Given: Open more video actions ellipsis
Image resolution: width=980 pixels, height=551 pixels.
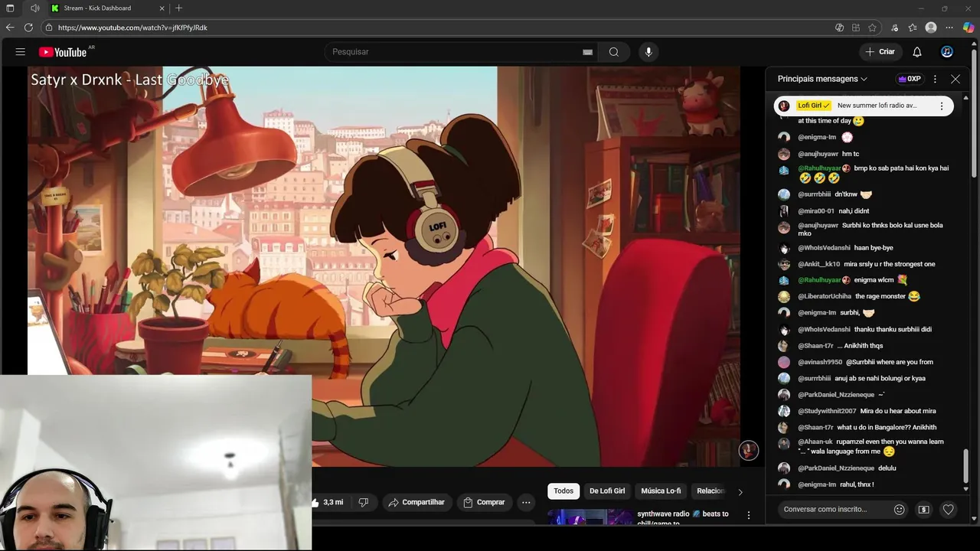Looking at the screenshot, I should click(x=526, y=502).
